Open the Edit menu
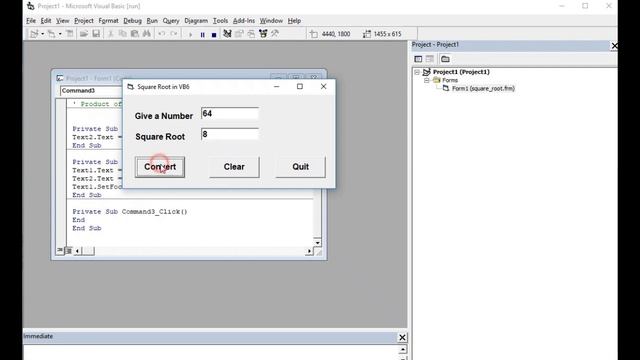640x360 pixels. [46, 20]
